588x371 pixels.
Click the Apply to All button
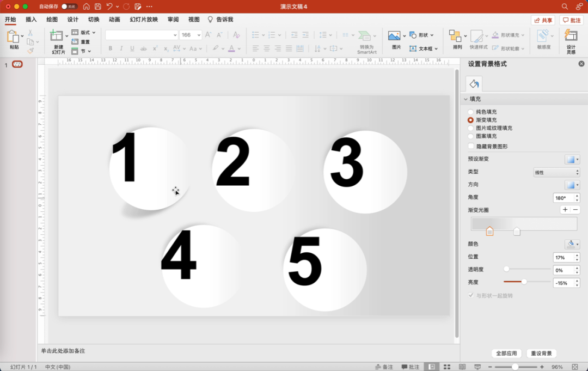tap(506, 354)
